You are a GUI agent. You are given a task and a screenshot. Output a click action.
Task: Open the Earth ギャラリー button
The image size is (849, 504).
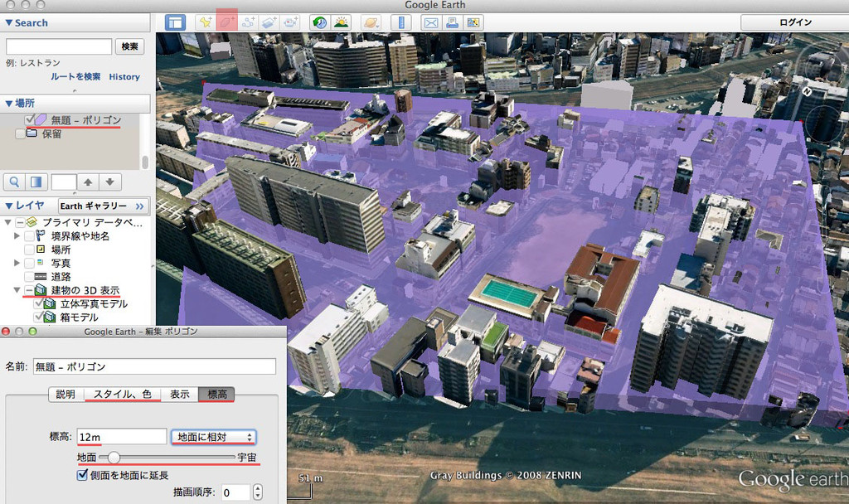click(103, 206)
